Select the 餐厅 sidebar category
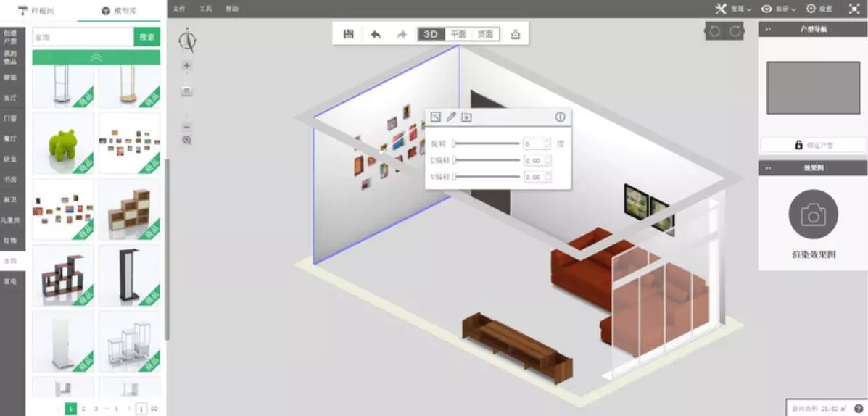Viewport: 868px width, 416px height. pos(11,138)
